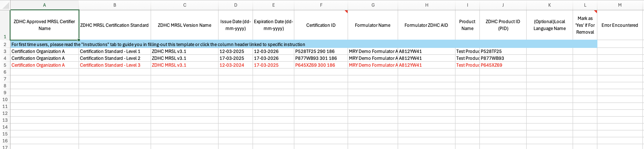Screen dimensions: 644x149
Task: Select 'P877WB93 301 186' certification ID cell
Action: pyautogui.click(x=321, y=58)
